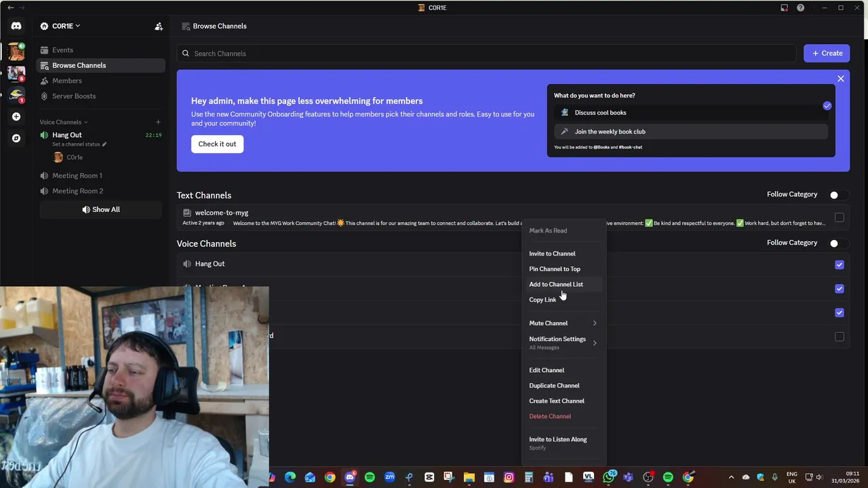Uncheck the Hang Out voice channel checkbox
The width and height of the screenshot is (868, 488).
pos(840,265)
